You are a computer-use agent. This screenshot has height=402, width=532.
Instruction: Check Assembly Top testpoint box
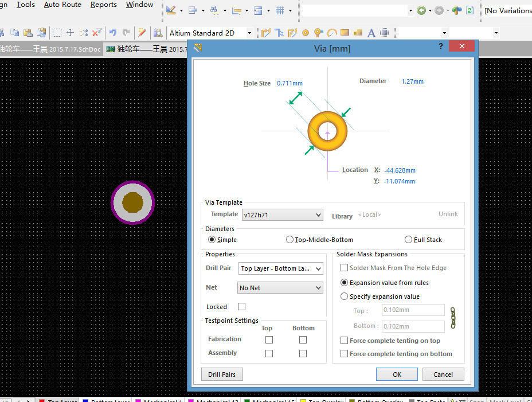click(x=269, y=353)
